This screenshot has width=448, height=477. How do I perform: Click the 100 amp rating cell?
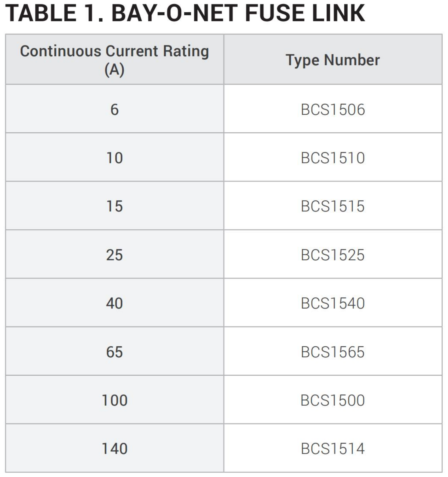(114, 400)
